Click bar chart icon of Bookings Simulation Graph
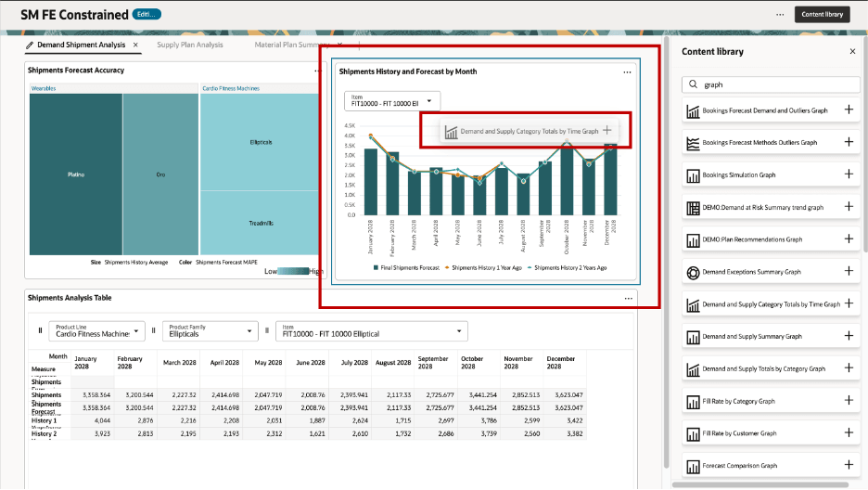Screen dimensions: 868x490 pos(693,176)
